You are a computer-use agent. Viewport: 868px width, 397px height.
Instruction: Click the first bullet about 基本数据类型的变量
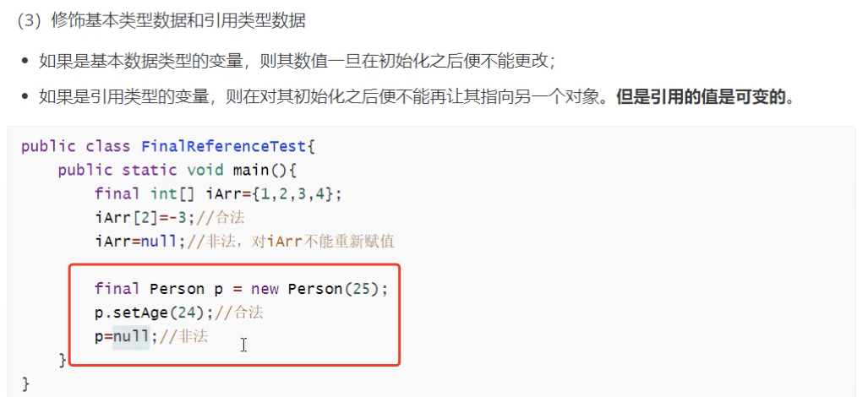pyautogui.click(x=298, y=60)
